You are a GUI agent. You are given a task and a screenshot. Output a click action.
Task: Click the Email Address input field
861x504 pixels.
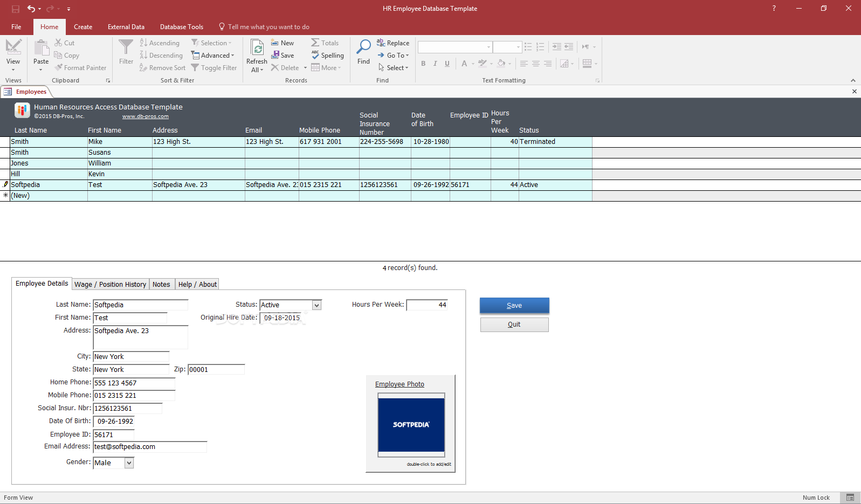click(150, 447)
